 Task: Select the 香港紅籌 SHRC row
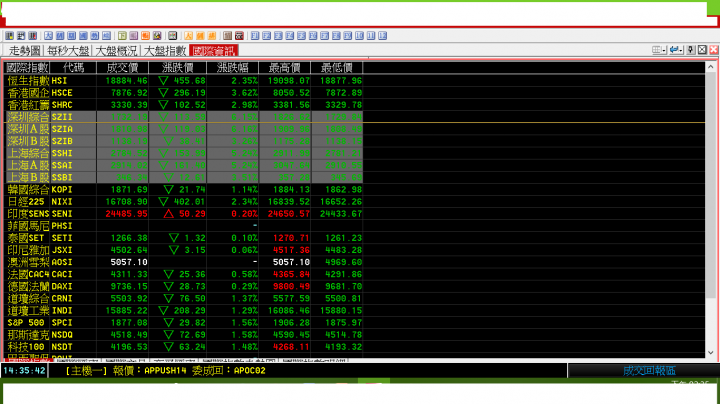[184, 105]
